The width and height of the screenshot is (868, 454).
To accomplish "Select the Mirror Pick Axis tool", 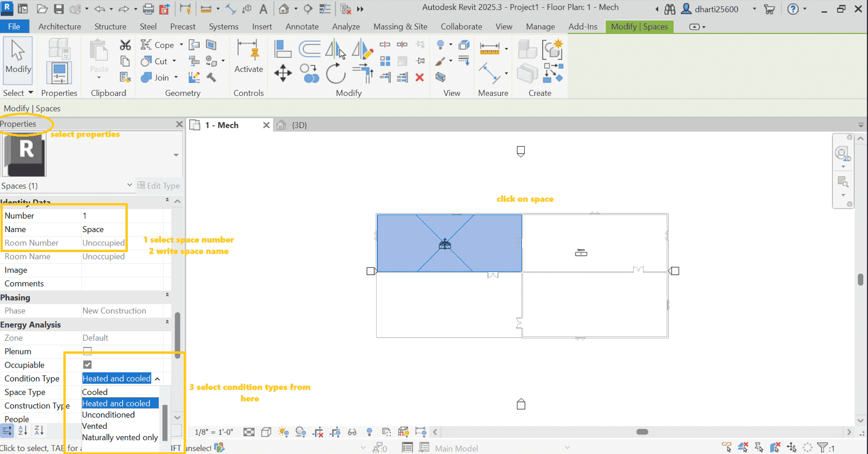I will 335,49.
